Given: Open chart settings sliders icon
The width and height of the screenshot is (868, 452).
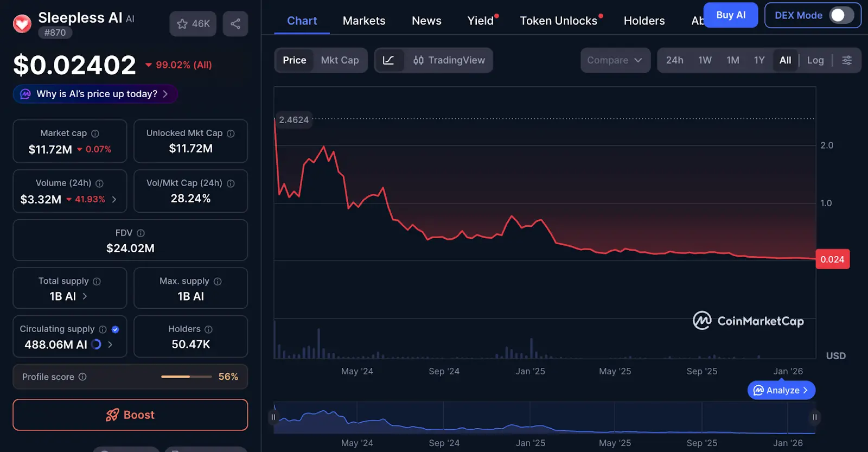Looking at the screenshot, I should pyautogui.click(x=846, y=60).
